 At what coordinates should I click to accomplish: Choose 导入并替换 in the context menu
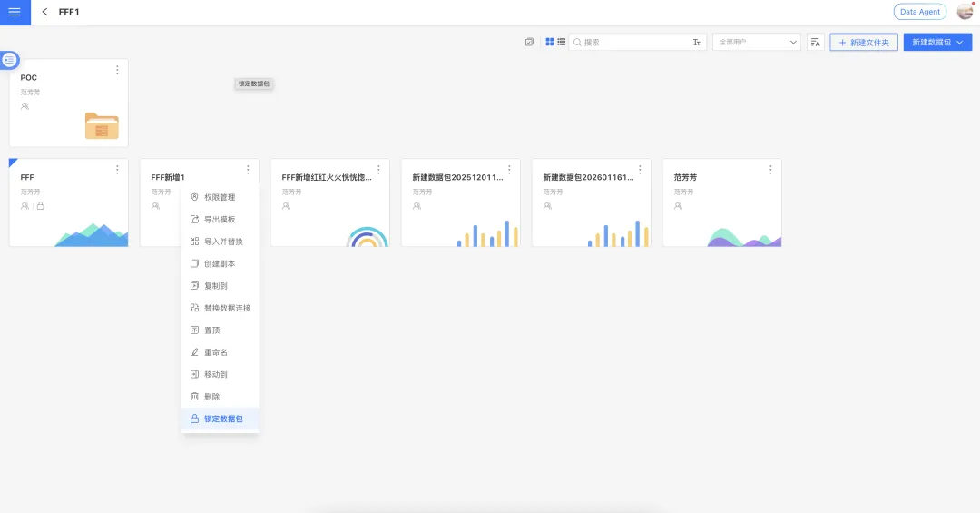(x=220, y=242)
